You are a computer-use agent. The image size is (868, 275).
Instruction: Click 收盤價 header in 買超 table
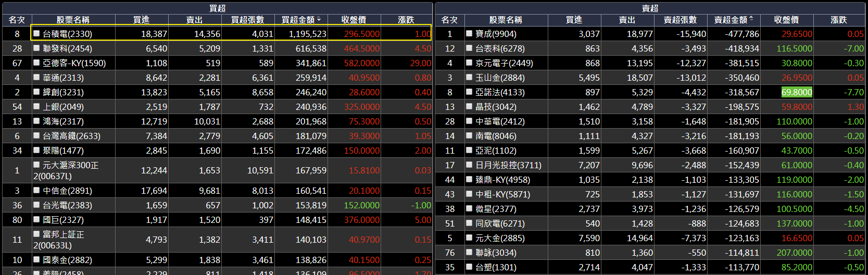[354, 20]
